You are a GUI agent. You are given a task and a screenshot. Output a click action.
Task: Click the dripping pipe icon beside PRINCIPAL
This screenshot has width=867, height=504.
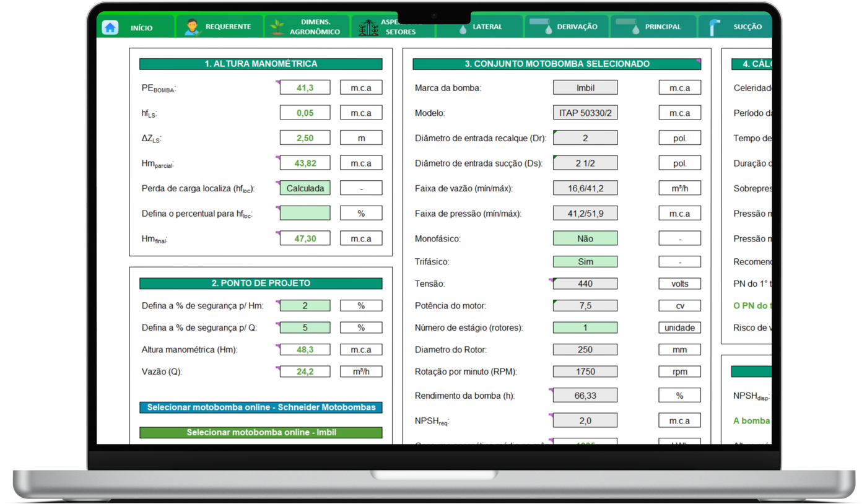pyautogui.click(x=627, y=26)
